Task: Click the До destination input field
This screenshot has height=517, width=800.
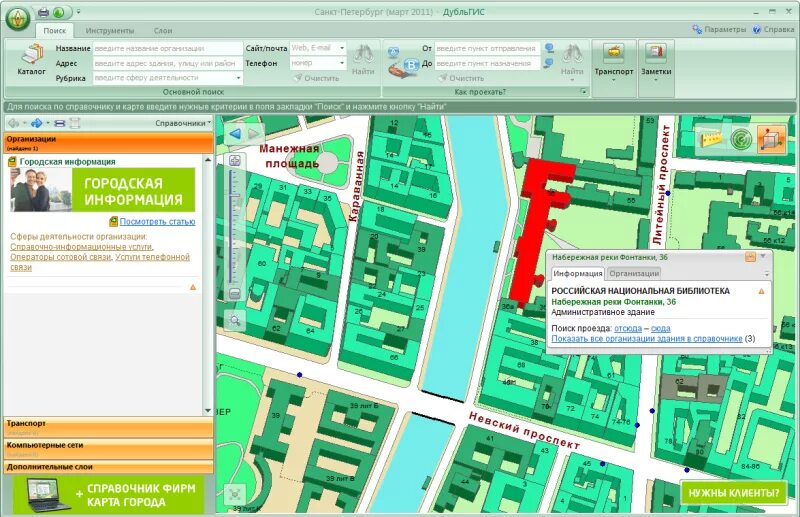Action: (487, 63)
